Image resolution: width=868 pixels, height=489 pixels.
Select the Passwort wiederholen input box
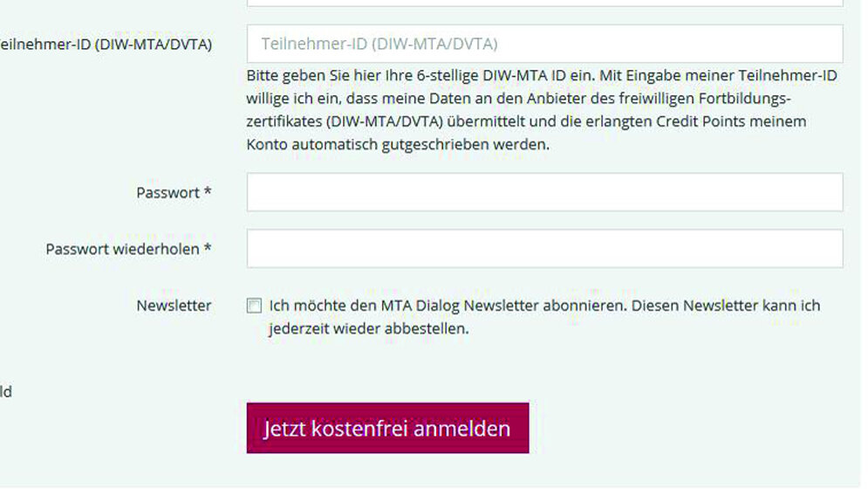(544, 249)
